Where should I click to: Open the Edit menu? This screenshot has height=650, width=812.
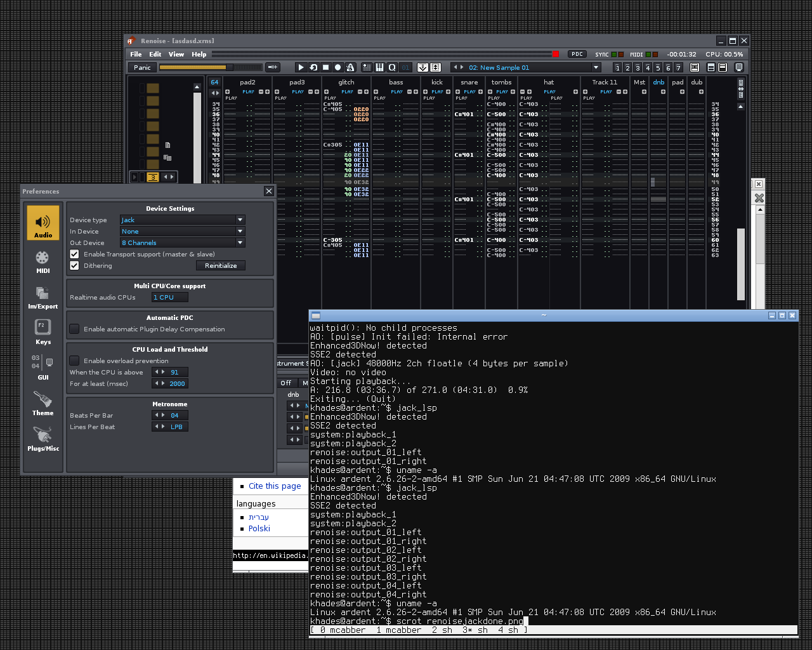pos(155,54)
